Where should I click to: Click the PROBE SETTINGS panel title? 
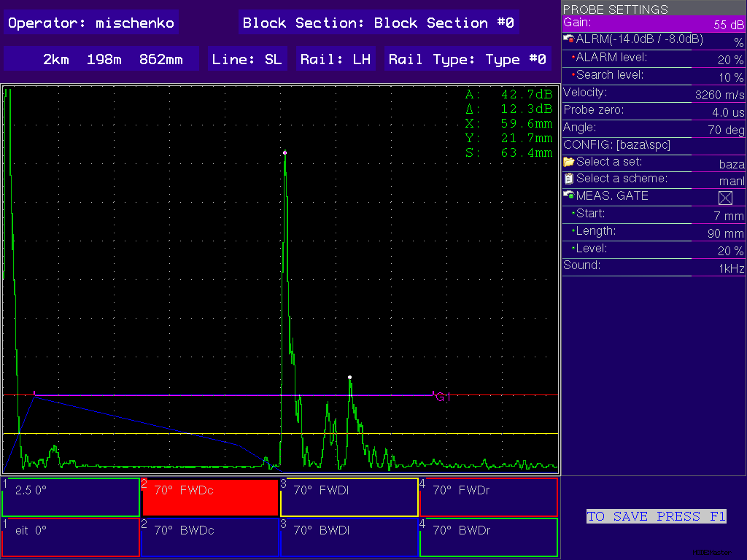coord(615,9)
